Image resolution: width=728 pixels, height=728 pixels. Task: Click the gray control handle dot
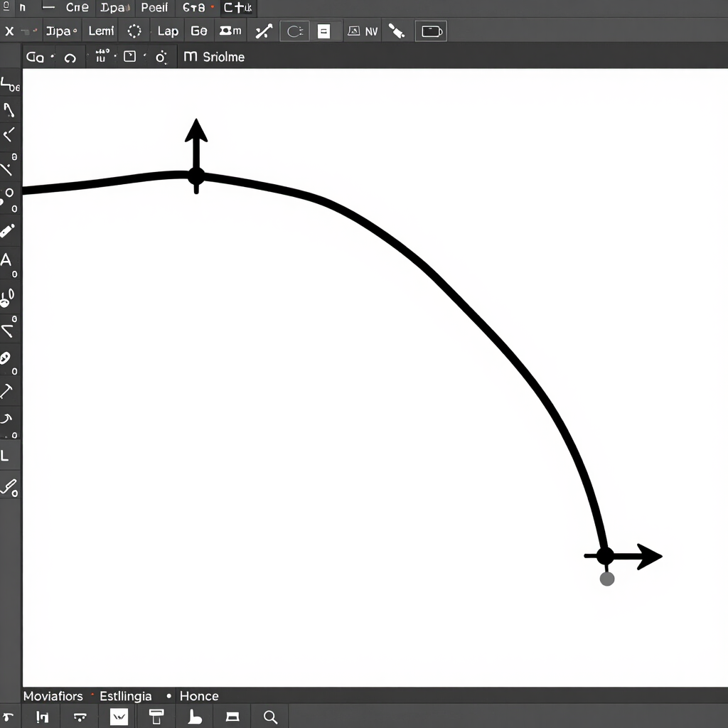[x=607, y=579]
